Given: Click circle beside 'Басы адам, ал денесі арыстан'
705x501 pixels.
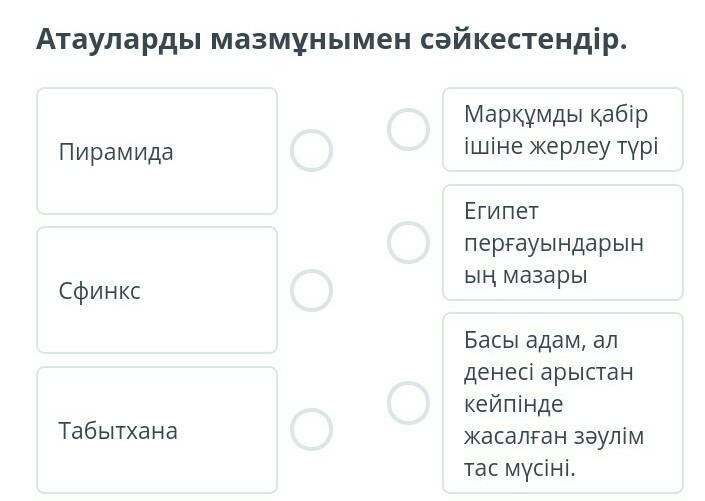Looking at the screenshot, I should tap(408, 403).
